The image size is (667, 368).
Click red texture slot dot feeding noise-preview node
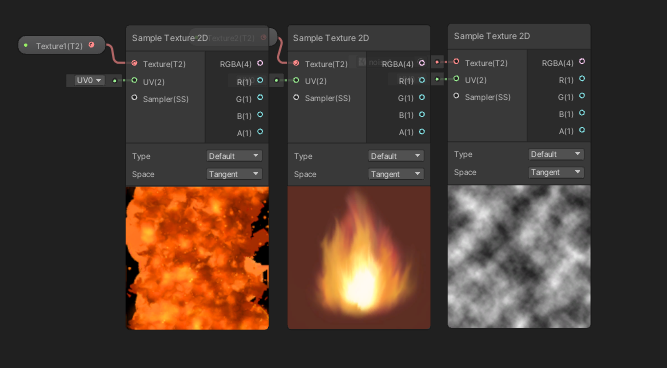(437, 62)
